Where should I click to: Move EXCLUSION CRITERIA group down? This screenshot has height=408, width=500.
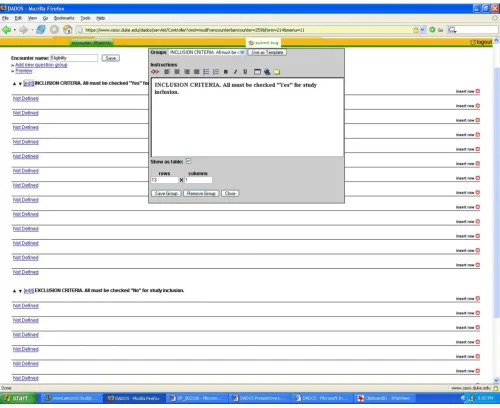20,291
